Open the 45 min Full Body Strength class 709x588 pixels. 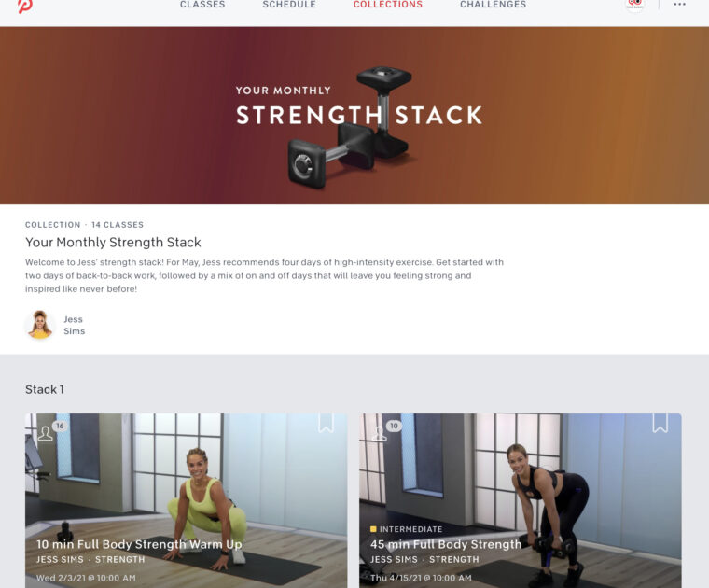point(446,544)
